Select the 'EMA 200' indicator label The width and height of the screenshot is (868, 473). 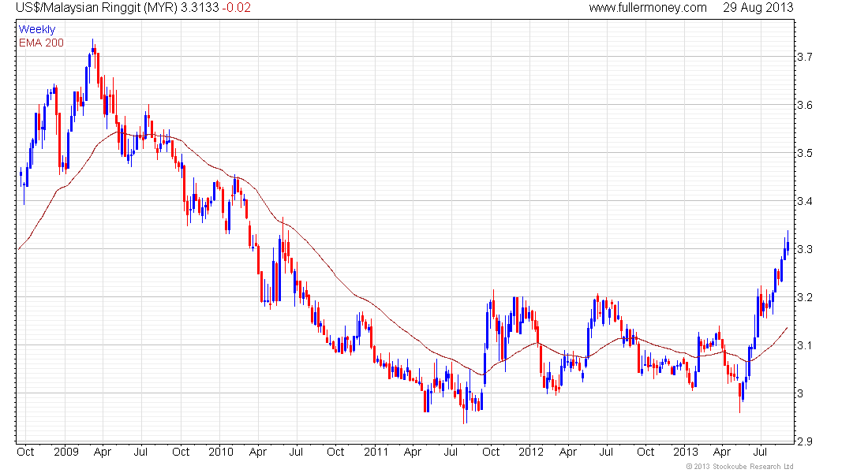pos(42,43)
